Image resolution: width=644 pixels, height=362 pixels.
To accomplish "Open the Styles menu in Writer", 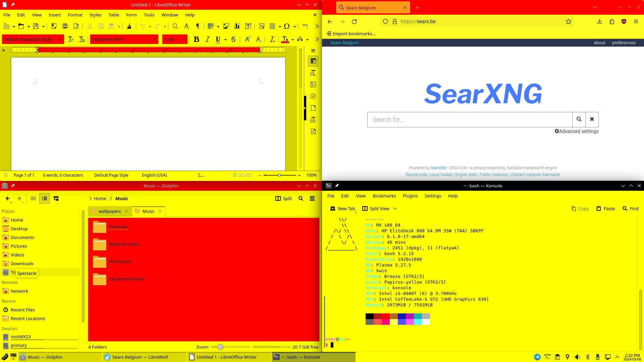I will (95, 15).
